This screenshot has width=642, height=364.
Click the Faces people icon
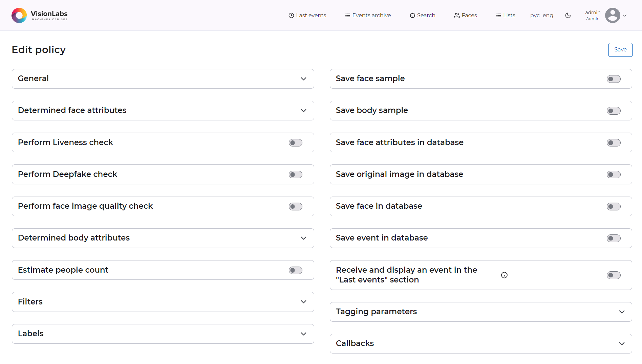(457, 15)
